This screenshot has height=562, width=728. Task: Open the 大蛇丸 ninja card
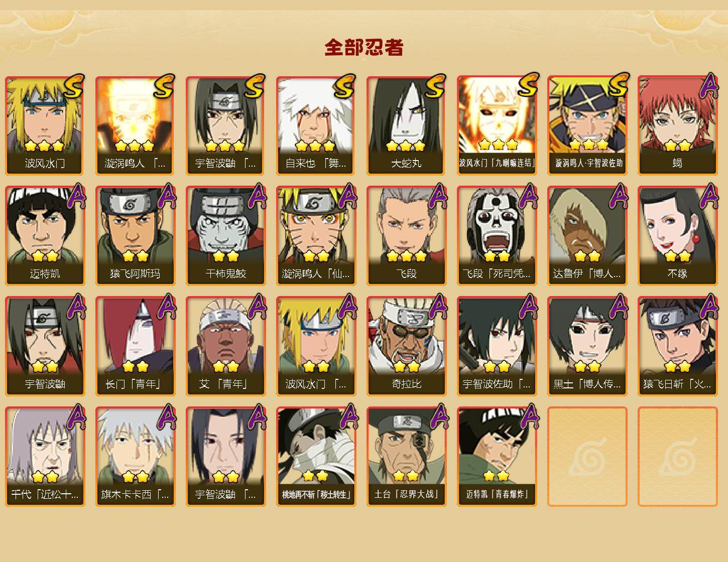407,125
